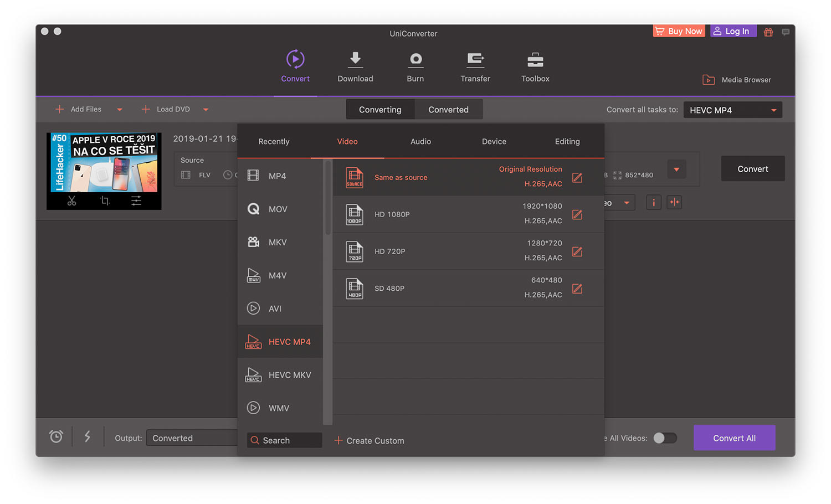
Task: Edit the HD 1080P preset settings
Action: coord(577,215)
